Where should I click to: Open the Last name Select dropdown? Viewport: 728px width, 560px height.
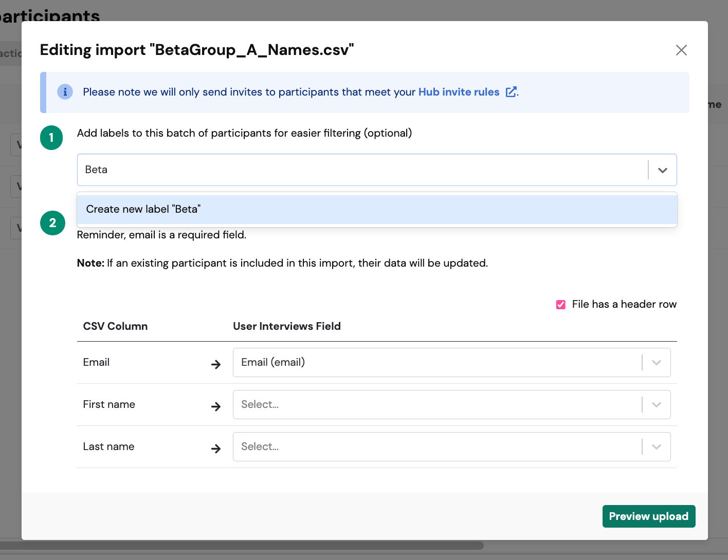pyautogui.click(x=656, y=446)
